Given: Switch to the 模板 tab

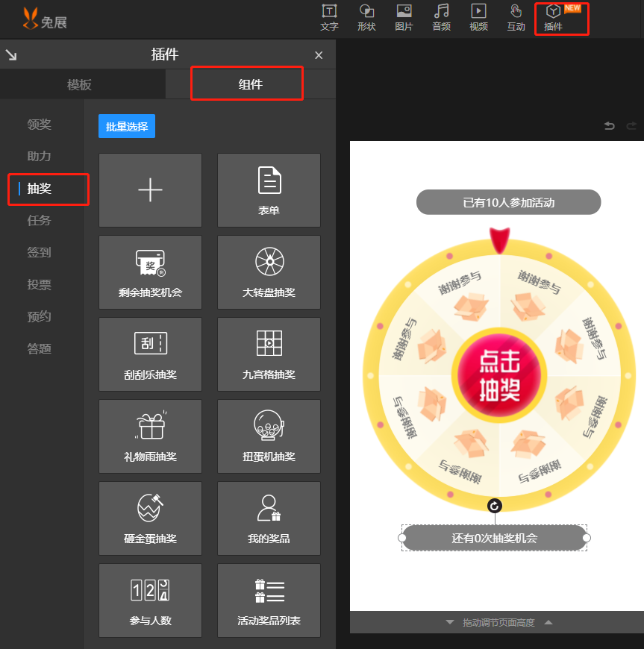Looking at the screenshot, I should pos(78,84).
